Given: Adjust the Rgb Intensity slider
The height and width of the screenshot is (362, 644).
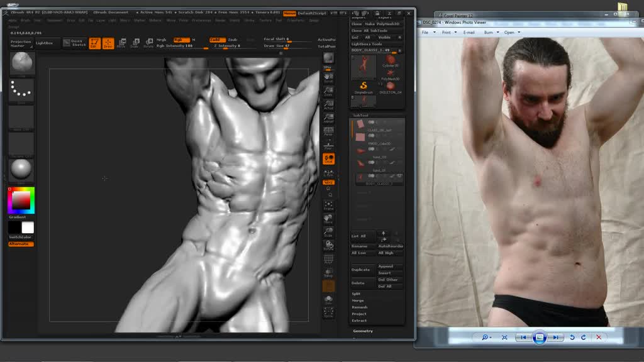Looking at the screenshot, I should click(x=182, y=46).
